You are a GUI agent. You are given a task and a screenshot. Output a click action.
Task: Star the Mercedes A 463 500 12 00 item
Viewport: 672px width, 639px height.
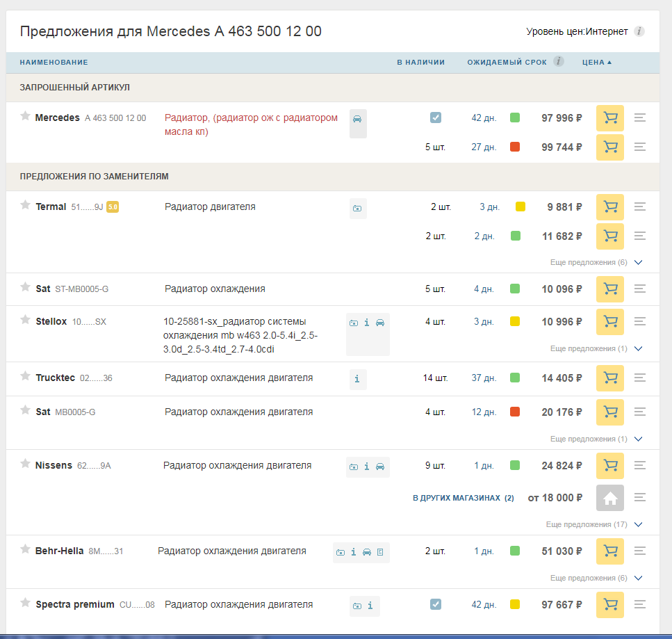point(25,116)
